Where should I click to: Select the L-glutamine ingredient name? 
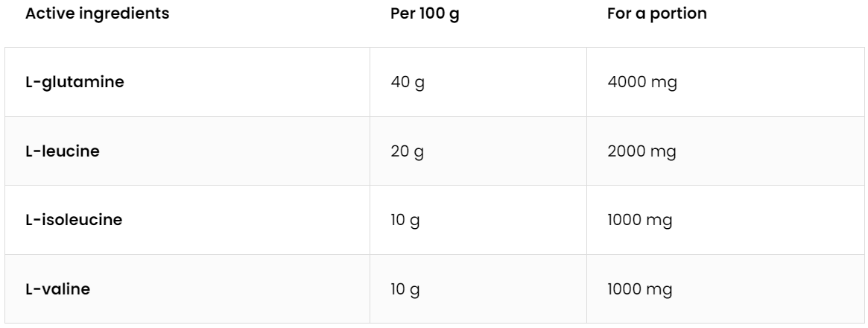click(x=75, y=82)
